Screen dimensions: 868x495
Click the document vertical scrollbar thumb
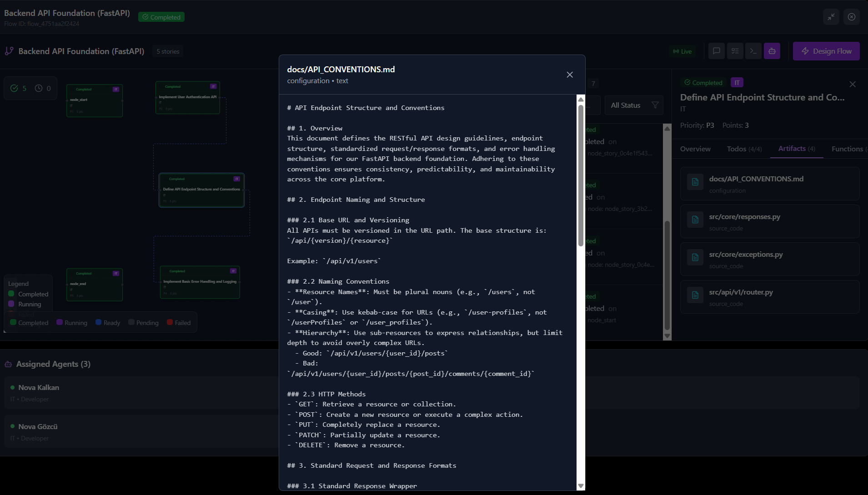click(x=581, y=175)
